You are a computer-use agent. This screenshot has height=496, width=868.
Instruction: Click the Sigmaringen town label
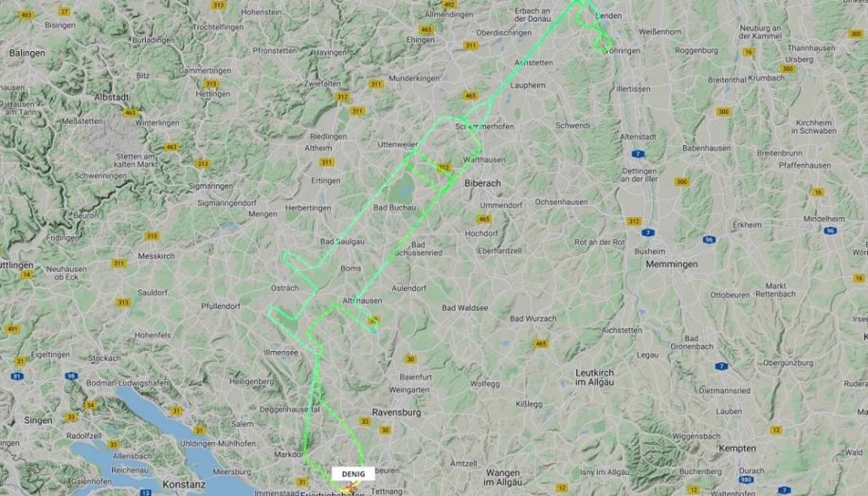[210, 186]
